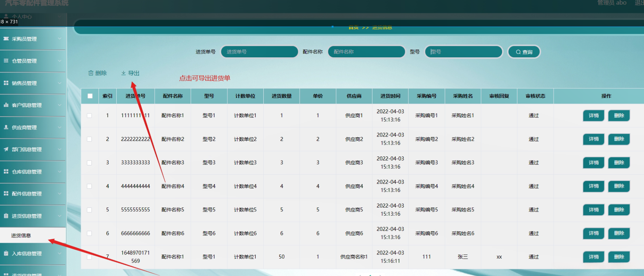Click the 入库信息管理 clipboard icon
The image size is (644, 276).
point(6,253)
